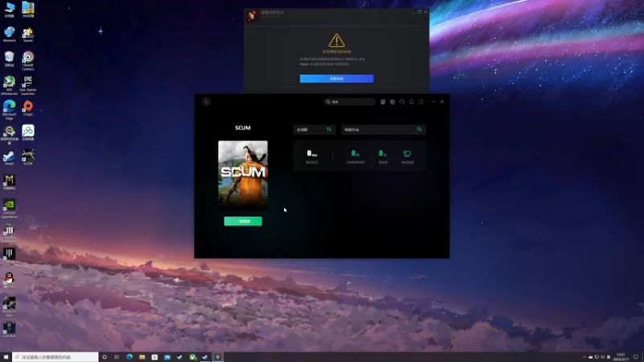Open the This PC desktop icon

pyautogui.click(x=10, y=10)
